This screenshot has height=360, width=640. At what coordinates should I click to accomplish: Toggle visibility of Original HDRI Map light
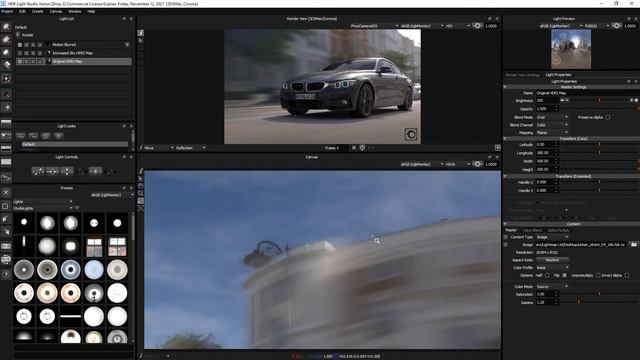tap(20, 61)
